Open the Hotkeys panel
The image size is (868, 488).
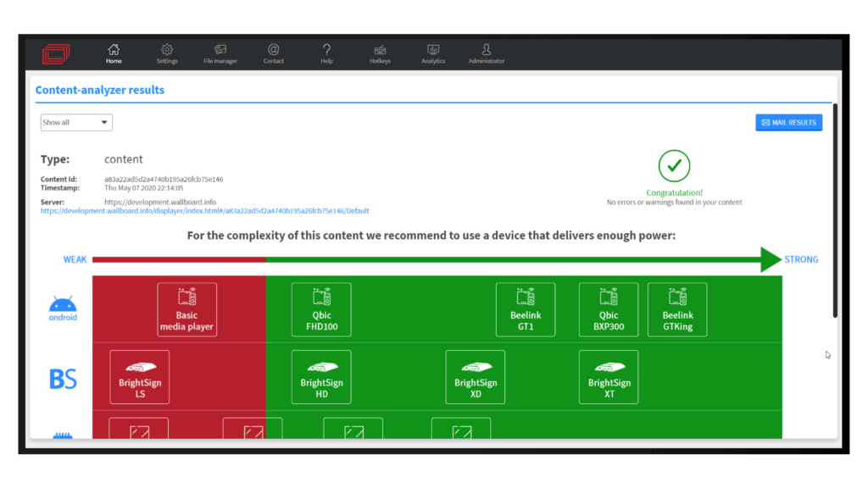tap(380, 53)
